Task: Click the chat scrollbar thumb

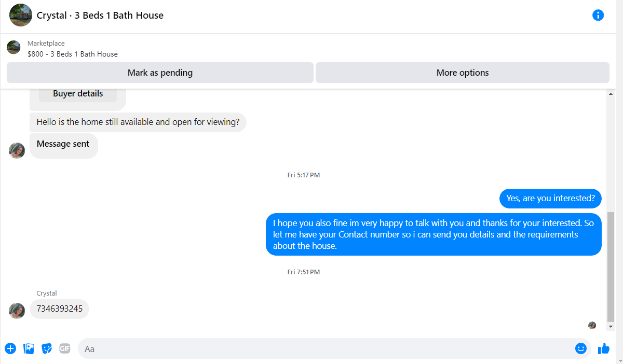Action: tap(611, 267)
